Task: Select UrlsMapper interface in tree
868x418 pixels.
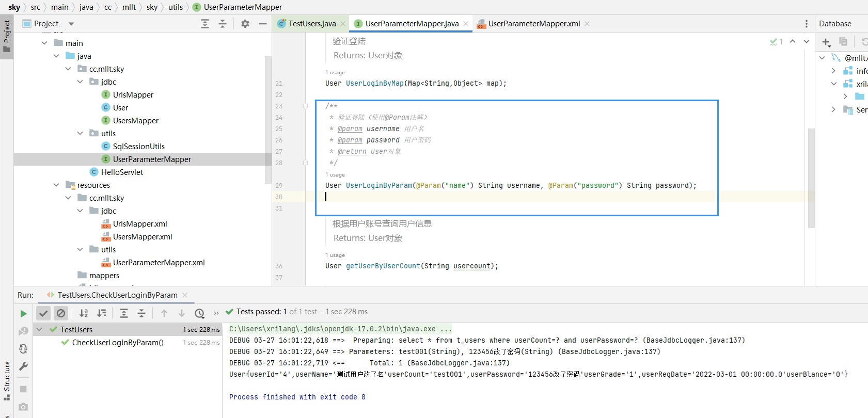Action: [133, 94]
